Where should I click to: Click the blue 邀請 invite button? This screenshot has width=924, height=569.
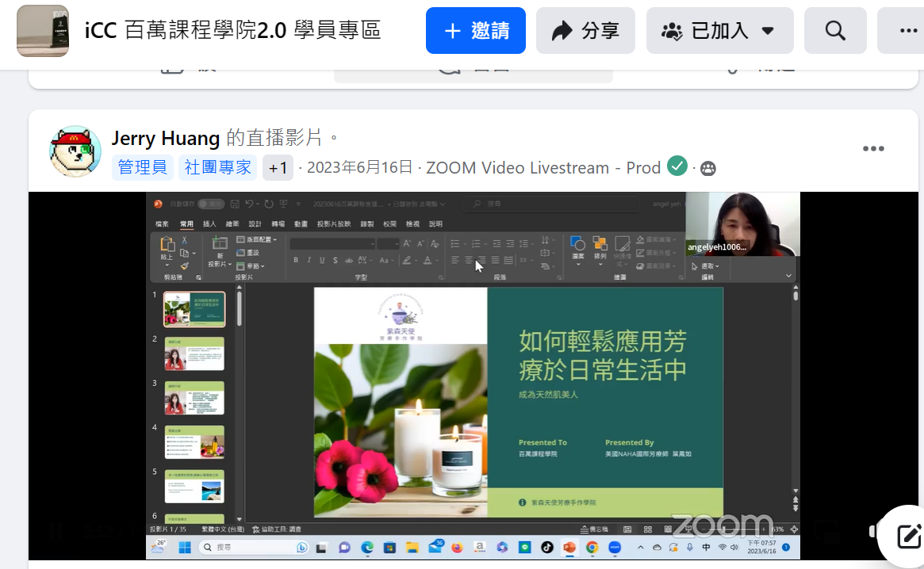[475, 31]
